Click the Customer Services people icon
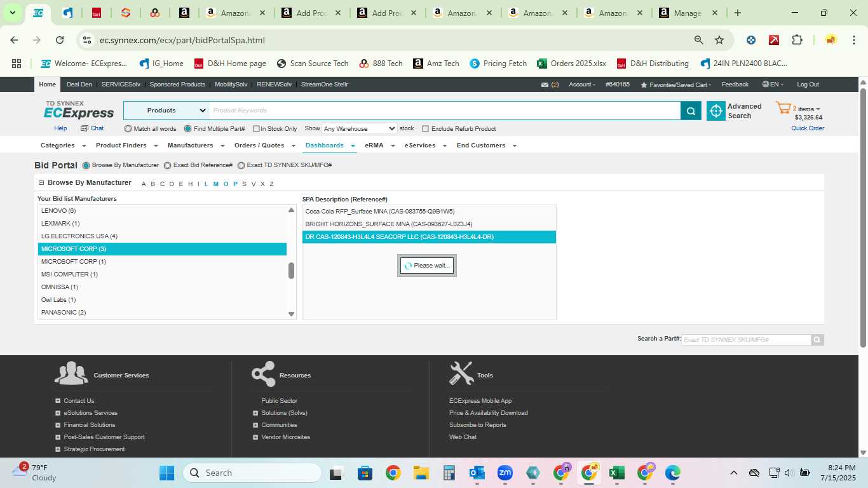Viewport: 868px width, 488px height. pyautogui.click(x=71, y=374)
